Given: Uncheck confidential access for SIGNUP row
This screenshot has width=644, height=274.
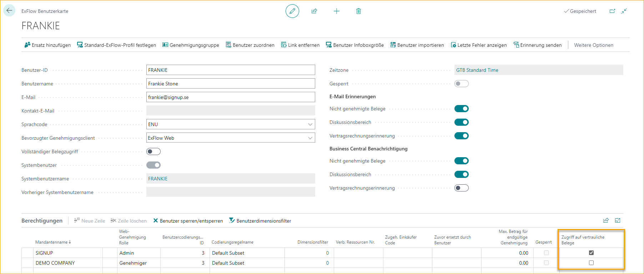Looking at the screenshot, I should coord(591,253).
